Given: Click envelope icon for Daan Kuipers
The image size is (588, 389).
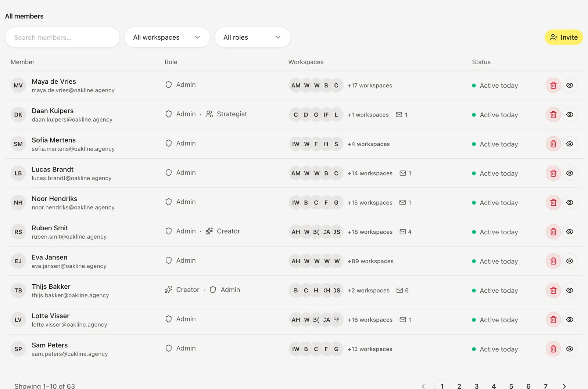Looking at the screenshot, I should pos(399,115).
